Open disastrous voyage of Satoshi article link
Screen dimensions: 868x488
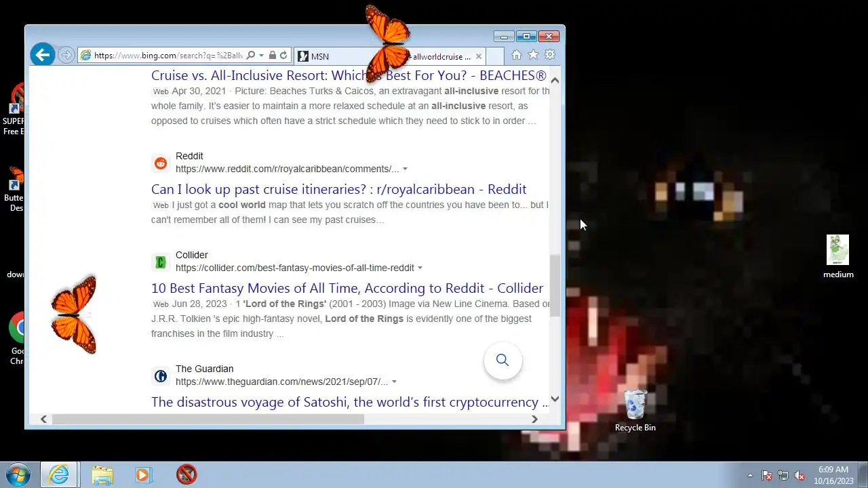click(349, 402)
